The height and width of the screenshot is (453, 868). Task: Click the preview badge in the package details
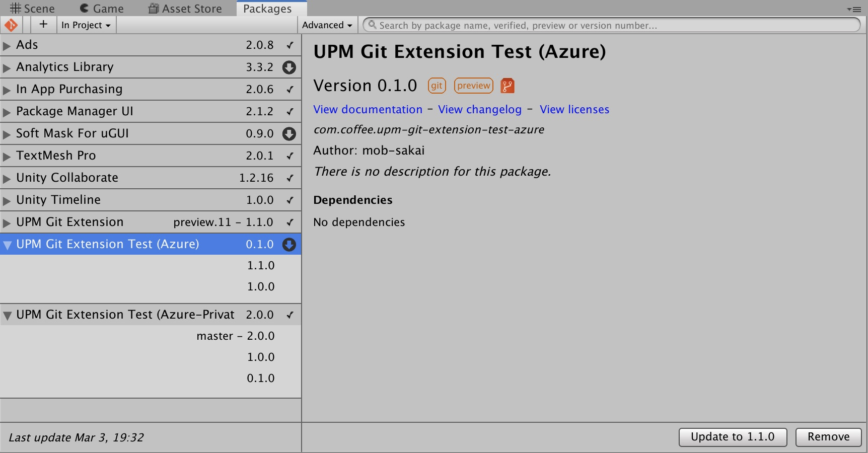473,86
